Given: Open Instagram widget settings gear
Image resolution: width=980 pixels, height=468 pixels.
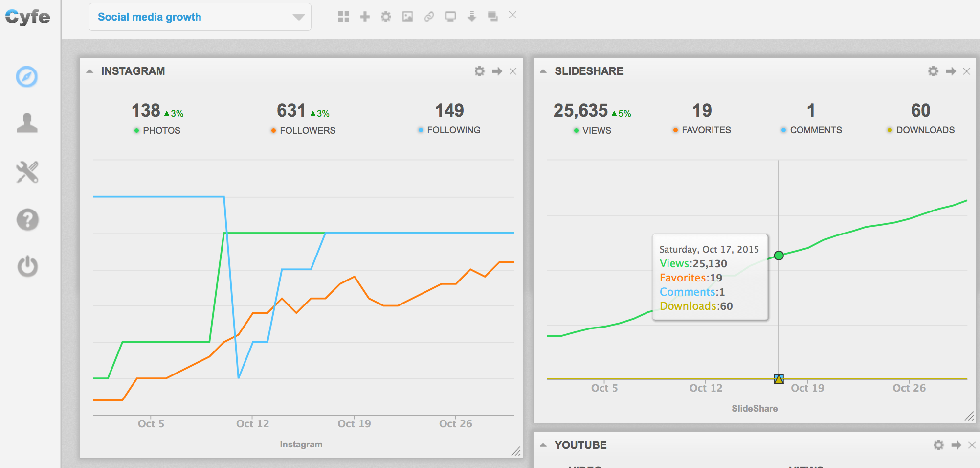Looking at the screenshot, I should 480,71.
